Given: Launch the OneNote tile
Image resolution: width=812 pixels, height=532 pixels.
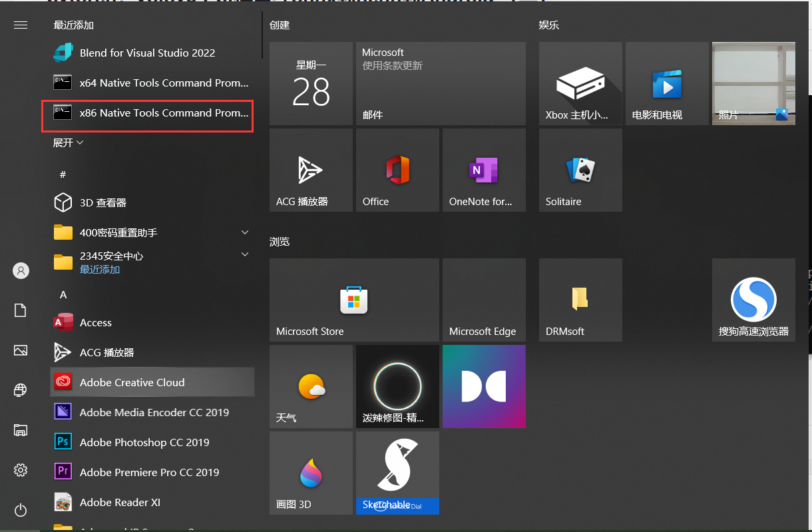Looking at the screenshot, I should pos(484,170).
